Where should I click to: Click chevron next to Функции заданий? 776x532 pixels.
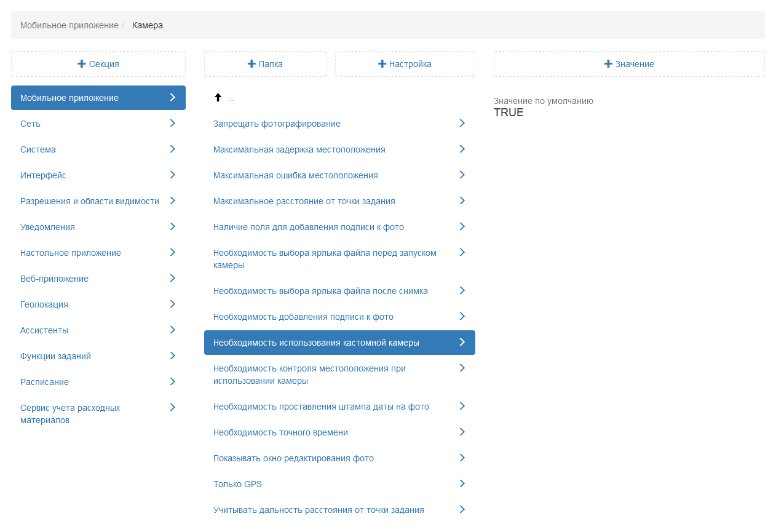coord(173,355)
